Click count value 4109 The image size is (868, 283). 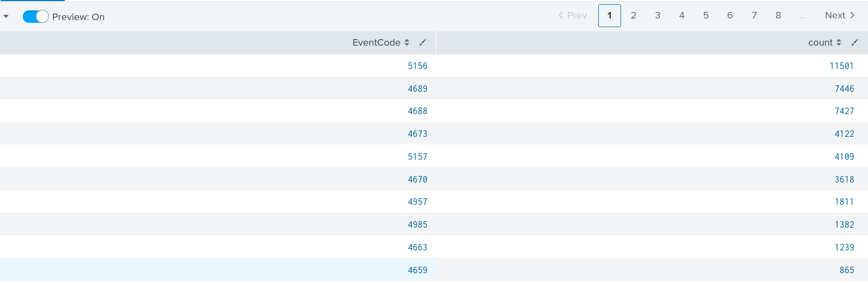click(845, 156)
